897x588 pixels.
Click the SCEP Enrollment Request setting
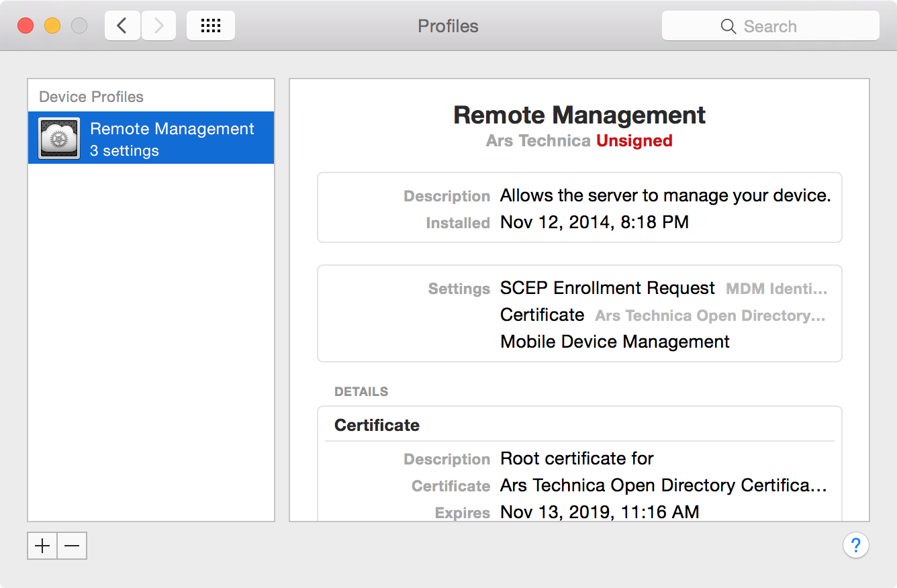click(x=607, y=288)
